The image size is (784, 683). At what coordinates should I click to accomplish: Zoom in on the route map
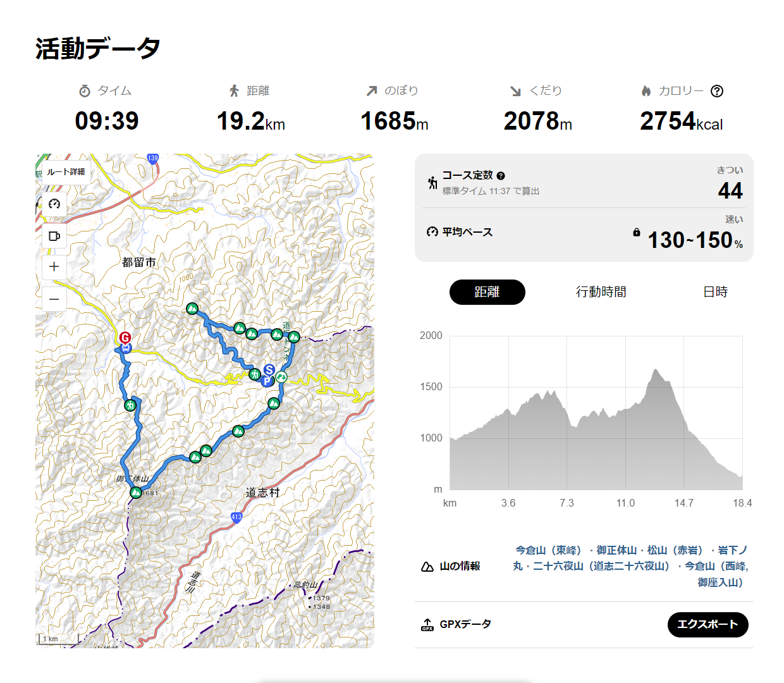coord(54,267)
